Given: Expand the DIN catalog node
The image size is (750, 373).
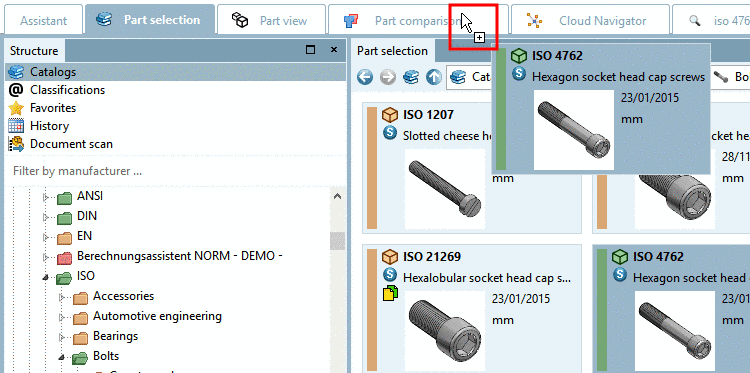Looking at the screenshot, I should point(46,217).
